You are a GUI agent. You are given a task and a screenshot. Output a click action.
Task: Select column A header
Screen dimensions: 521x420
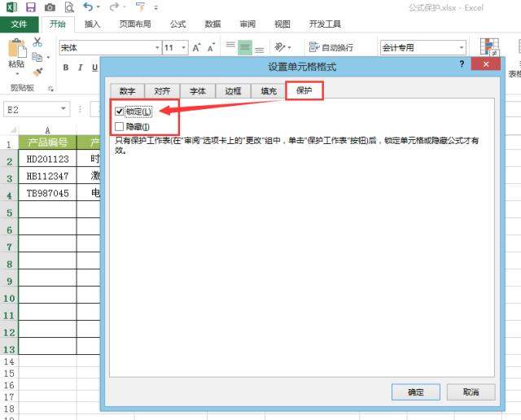coord(47,130)
